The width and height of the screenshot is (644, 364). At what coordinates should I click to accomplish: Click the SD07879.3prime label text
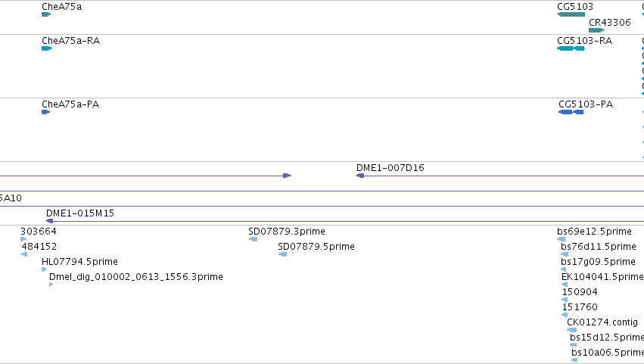(x=287, y=232)
